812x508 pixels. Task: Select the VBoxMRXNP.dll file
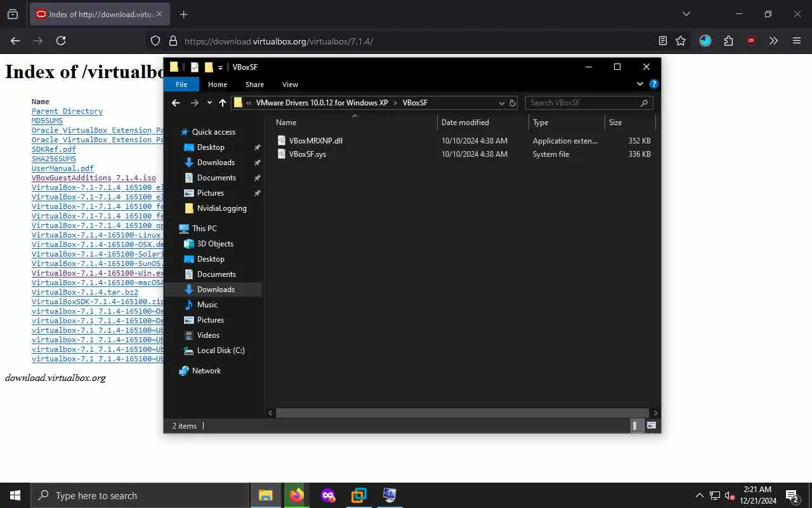[315, 141]
